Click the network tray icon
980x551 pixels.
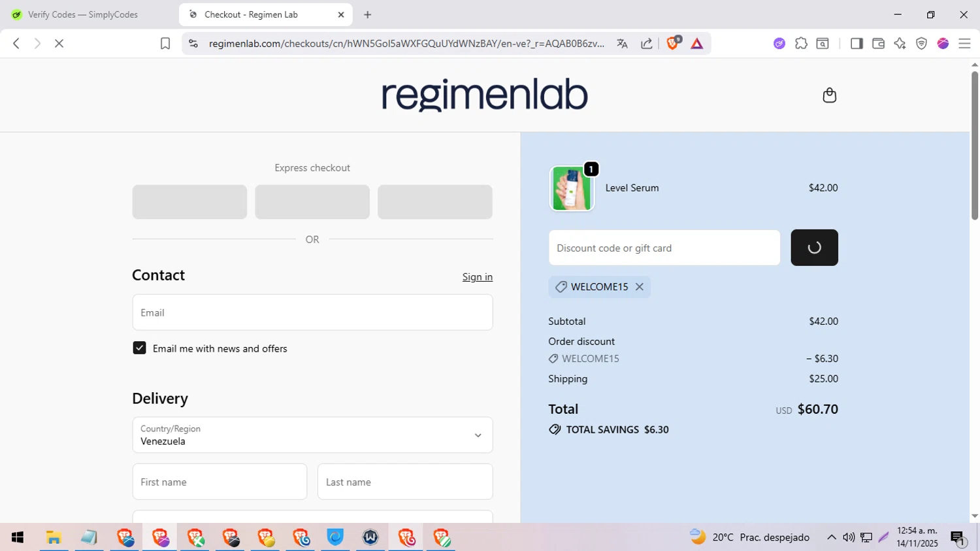866,537
